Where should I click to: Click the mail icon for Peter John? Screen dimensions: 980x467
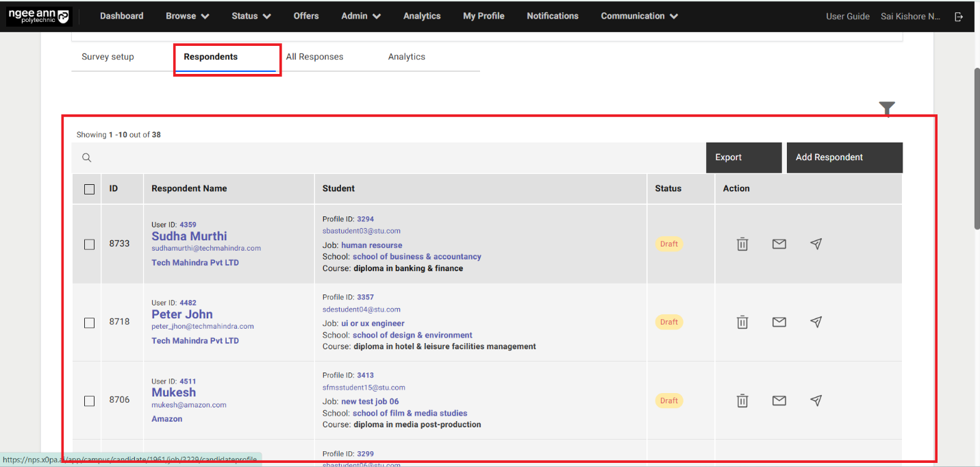[779, 322]
